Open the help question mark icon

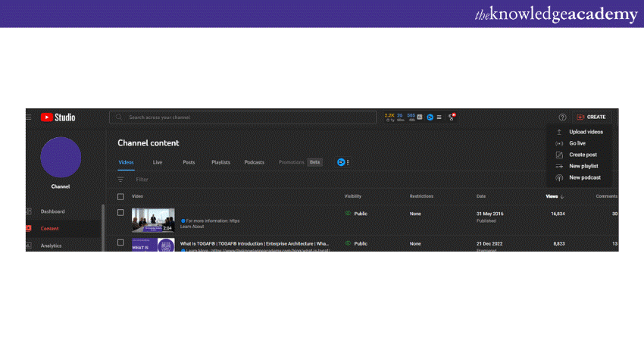click(x=562, y=117)
